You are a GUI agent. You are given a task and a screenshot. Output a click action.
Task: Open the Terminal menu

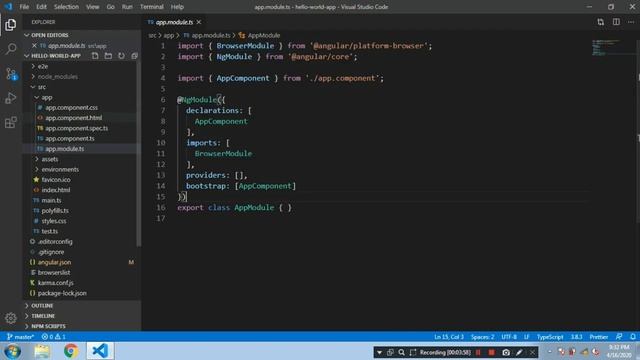152,7
